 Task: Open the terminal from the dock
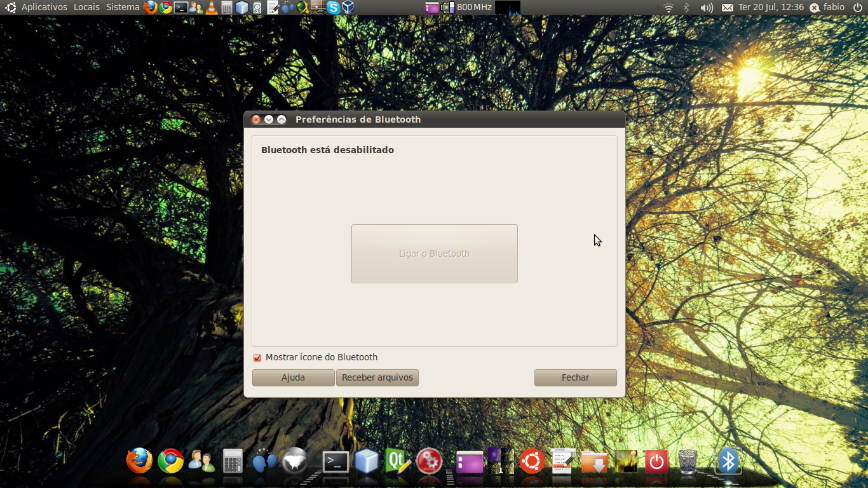[336, 461]
